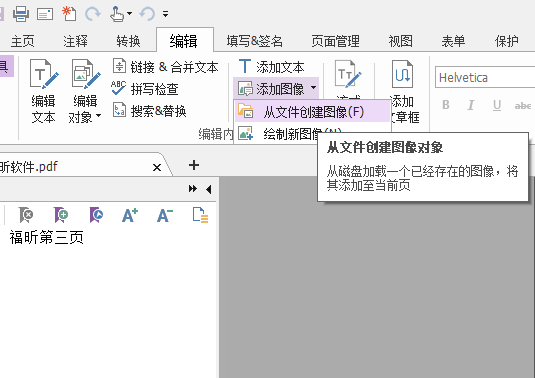Screen dimensions: 535x378
Task: Click the delete bookmark icon
Action: pos(26,215)
